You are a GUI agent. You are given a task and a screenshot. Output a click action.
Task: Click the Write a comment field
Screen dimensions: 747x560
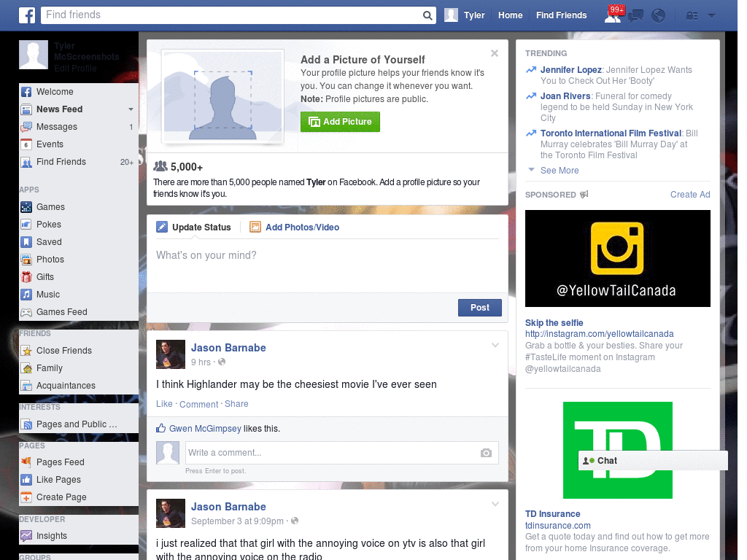pyautogui.click(x=333, y=453)
